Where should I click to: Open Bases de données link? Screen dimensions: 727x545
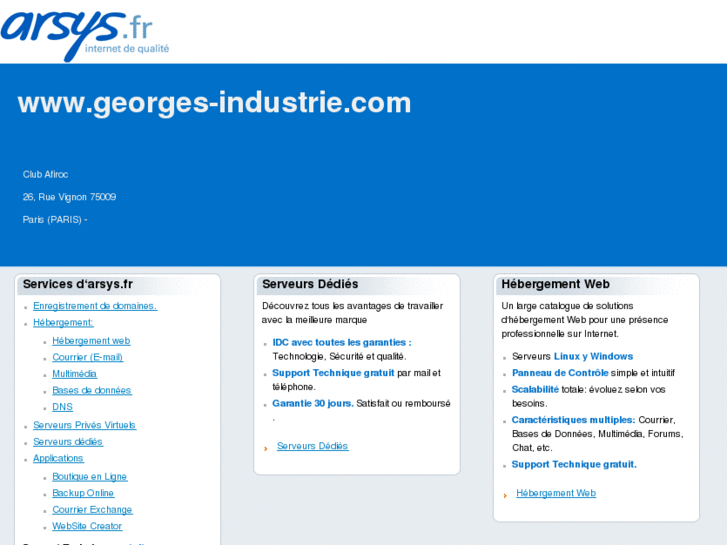92,391
